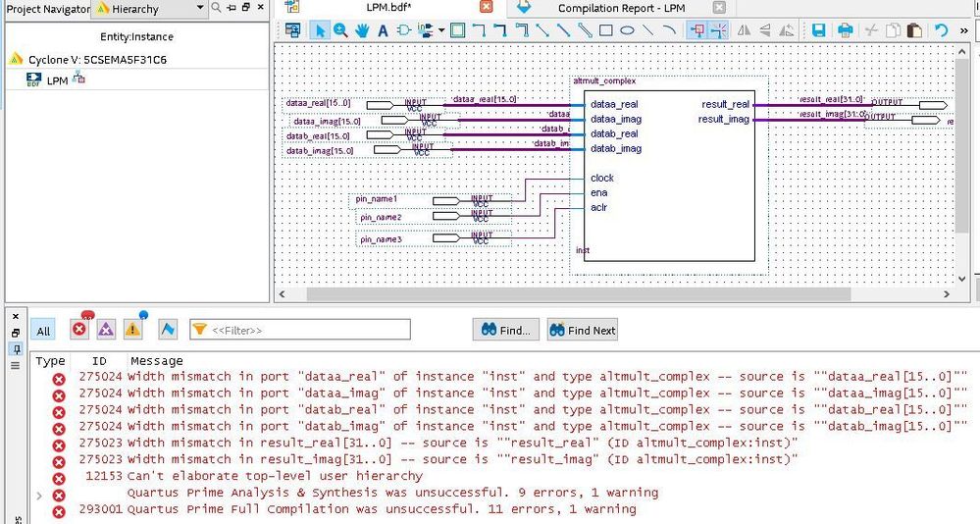Click the Find... button
This screenshot has width=980, height=524.
point(505,331)
